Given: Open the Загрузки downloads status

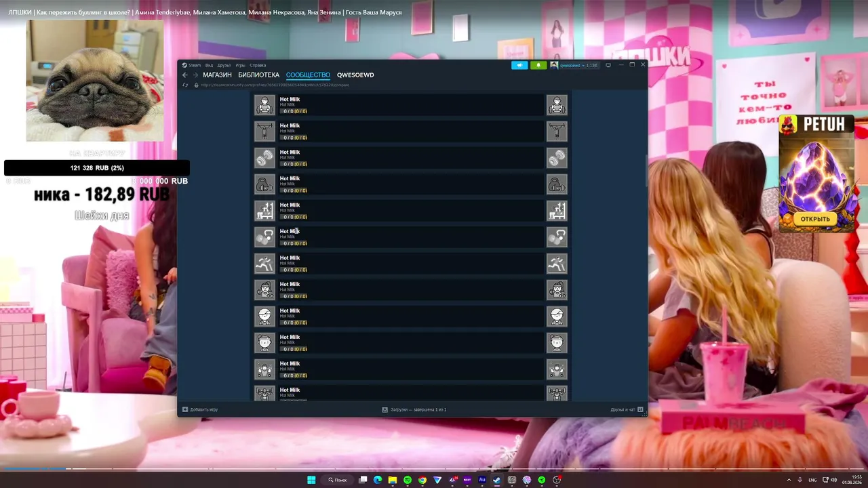Looking at the screenshot, I should click(x=414, y=409).
